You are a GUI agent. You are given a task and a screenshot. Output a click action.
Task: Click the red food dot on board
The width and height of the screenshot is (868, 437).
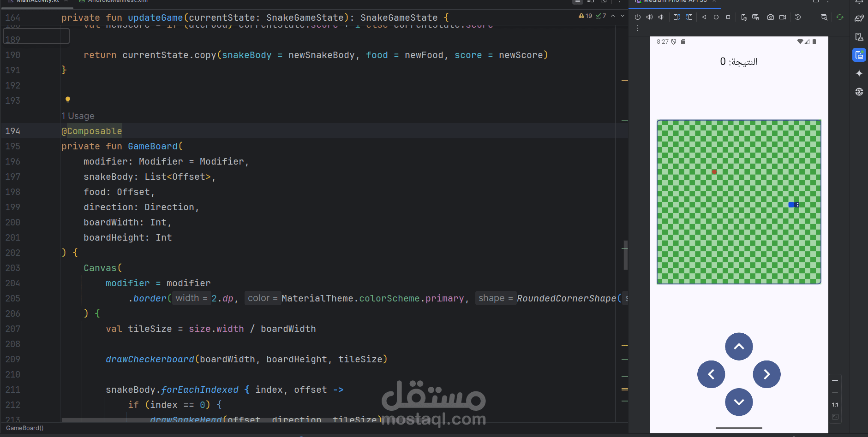(714, 171)
